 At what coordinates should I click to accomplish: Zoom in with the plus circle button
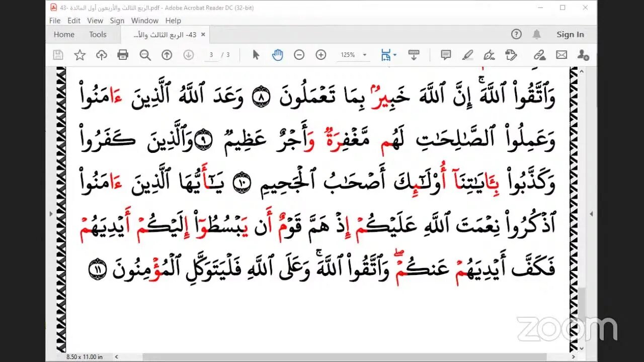point(321,55)
